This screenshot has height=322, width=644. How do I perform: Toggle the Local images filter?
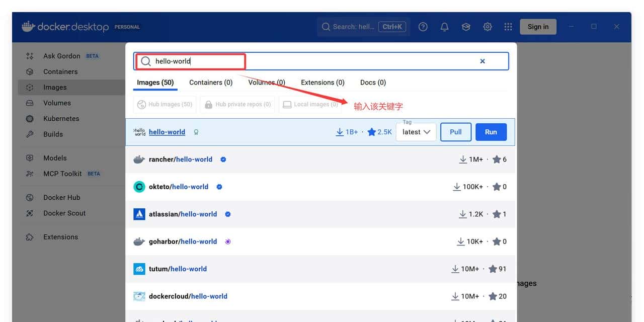(310, 105)
